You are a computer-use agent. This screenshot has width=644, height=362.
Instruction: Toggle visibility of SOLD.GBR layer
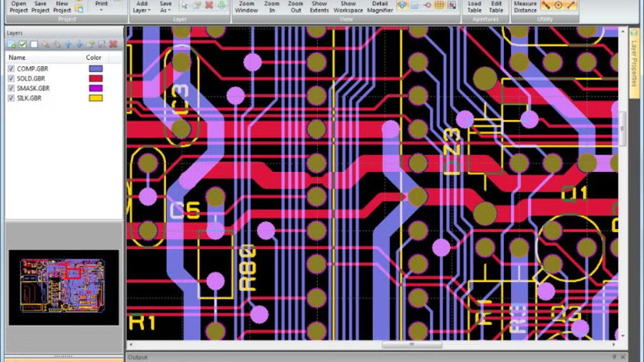pos(11,79)
